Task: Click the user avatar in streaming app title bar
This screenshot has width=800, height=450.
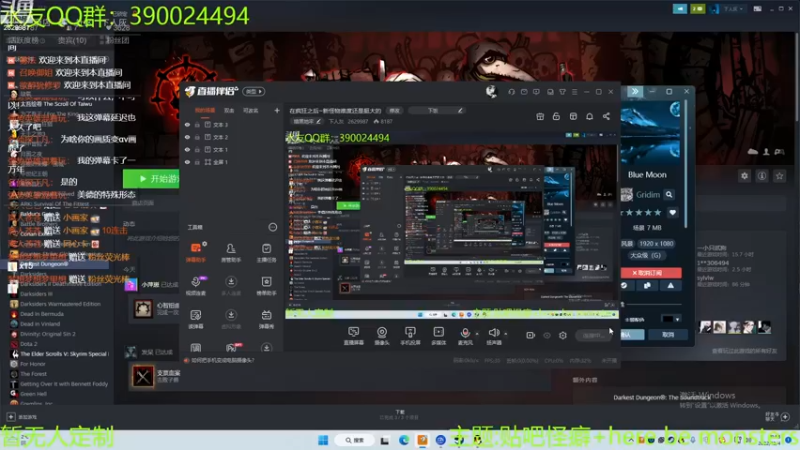Action: click(x=491, y=92)
